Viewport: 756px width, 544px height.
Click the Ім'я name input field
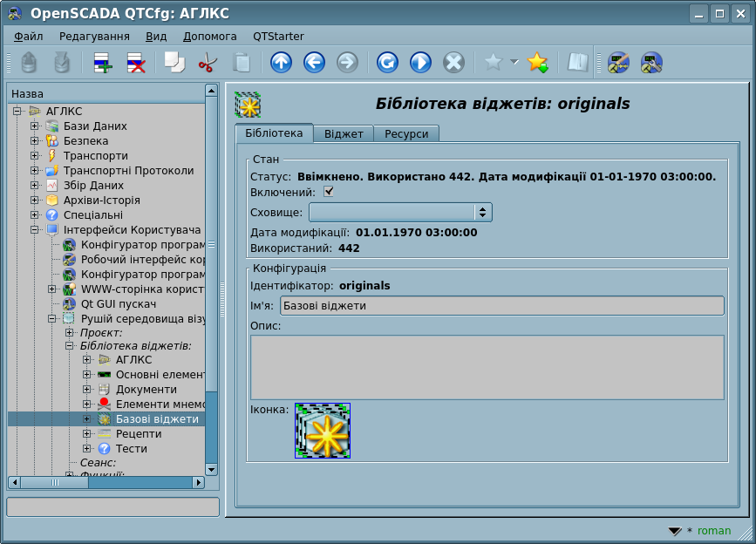[x=502, y=306]
